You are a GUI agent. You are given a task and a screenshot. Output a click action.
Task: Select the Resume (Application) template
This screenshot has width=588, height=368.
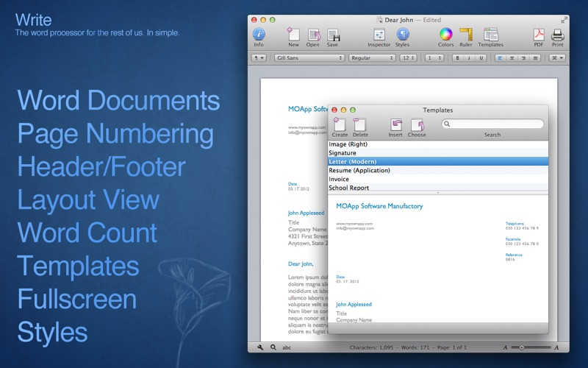[x=359, y=171]
